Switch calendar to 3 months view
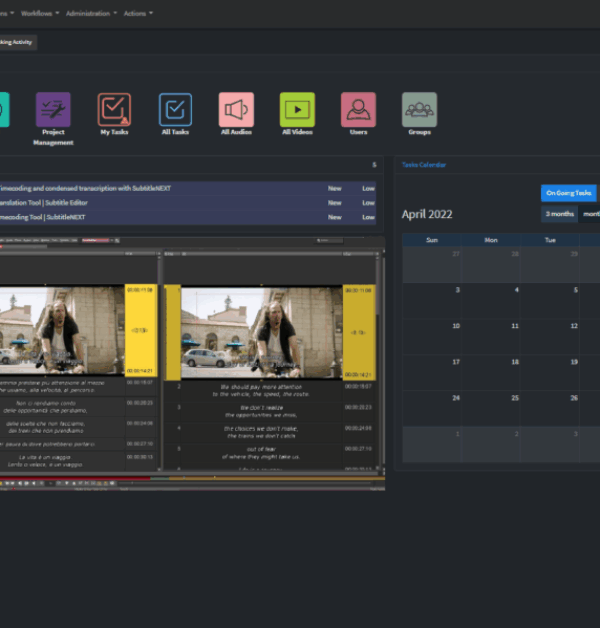This screenshot has height=628, width=600. (x=560, y=214)
